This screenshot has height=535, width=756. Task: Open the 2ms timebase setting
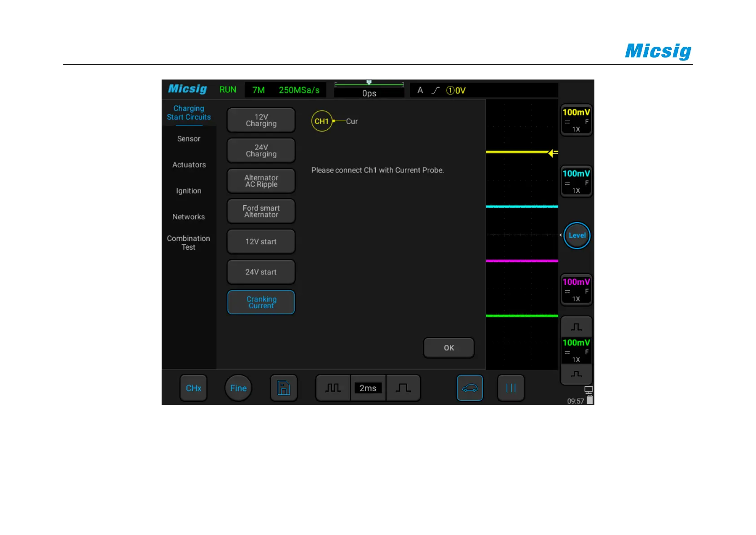(x=368, y=388)
